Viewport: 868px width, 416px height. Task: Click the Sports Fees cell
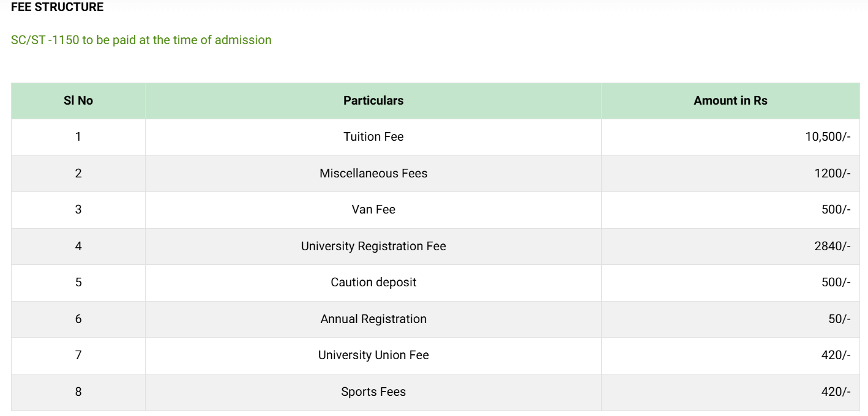pyautogui.click(x=373, y=392)
